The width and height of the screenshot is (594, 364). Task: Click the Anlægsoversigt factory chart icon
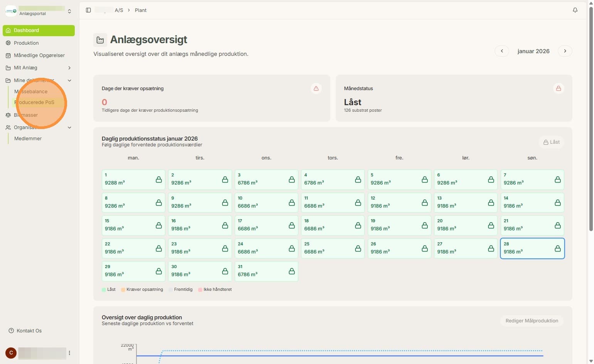[100, 40]
